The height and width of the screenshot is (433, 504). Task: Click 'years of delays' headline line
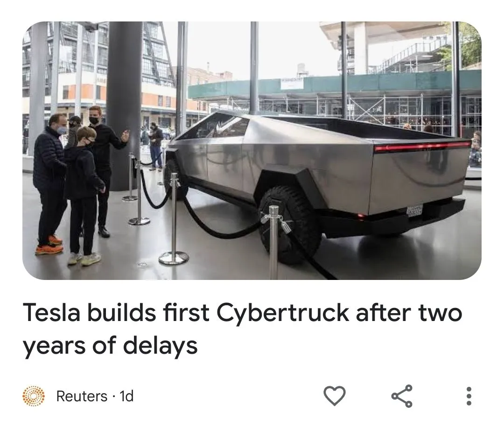point(110,346)
